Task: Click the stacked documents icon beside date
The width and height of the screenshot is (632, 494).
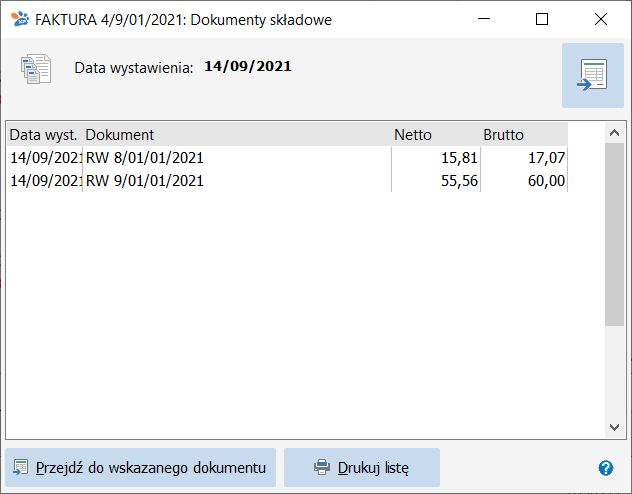Action: pos(36,68)
